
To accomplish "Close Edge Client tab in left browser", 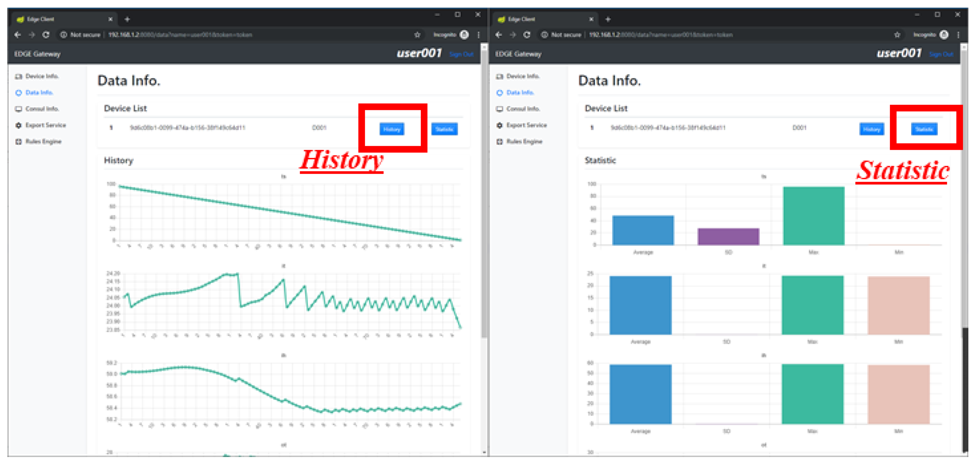I will coord(110,19).
